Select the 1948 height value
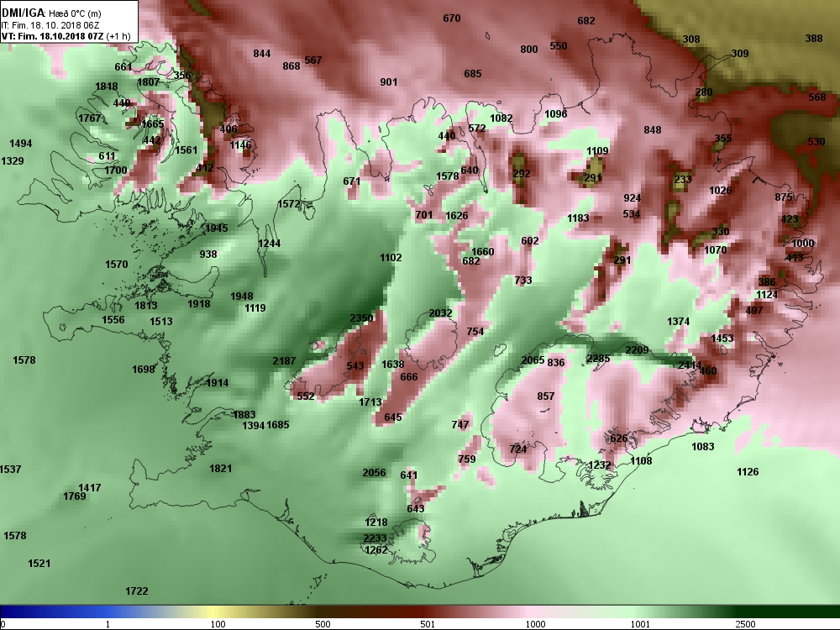840x630 pixels. [x=242, y=297]
